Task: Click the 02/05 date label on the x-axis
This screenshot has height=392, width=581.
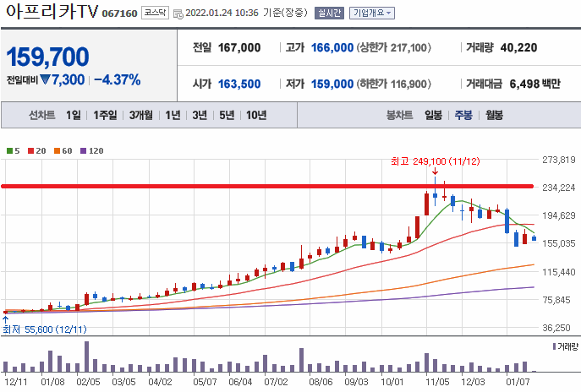Action: [x=88, y=382]
